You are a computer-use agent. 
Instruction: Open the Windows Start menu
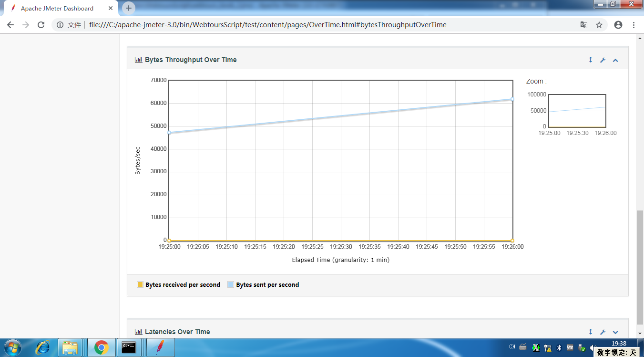[12, 347]
